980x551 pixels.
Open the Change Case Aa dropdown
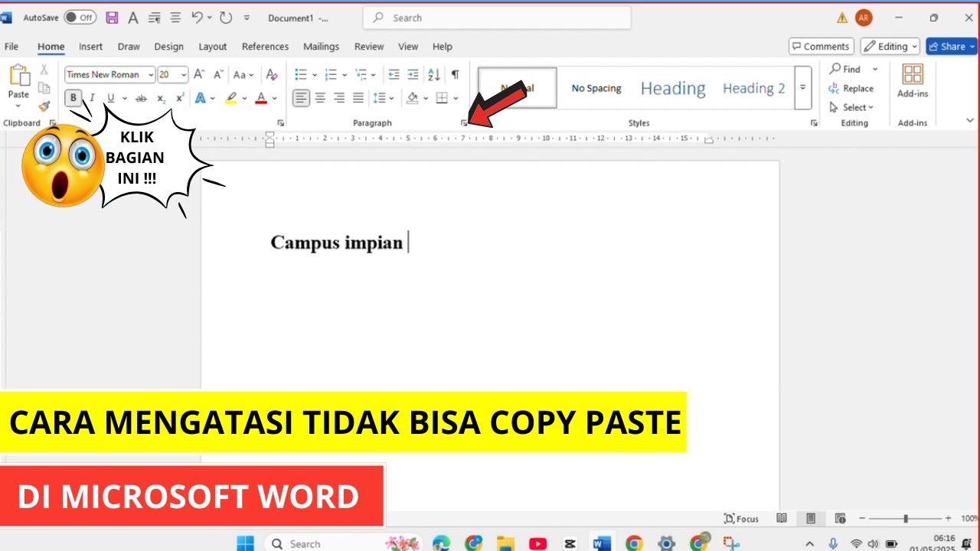click(243, 75)
